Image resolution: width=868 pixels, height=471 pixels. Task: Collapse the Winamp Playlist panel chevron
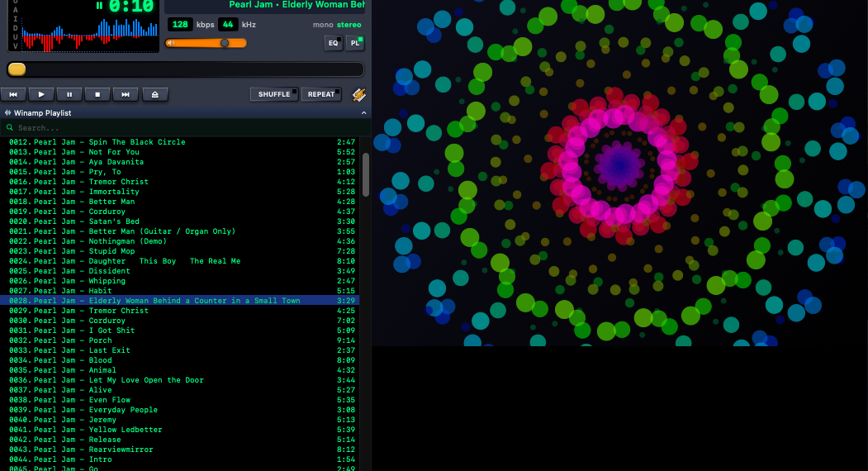click(364, 112)
